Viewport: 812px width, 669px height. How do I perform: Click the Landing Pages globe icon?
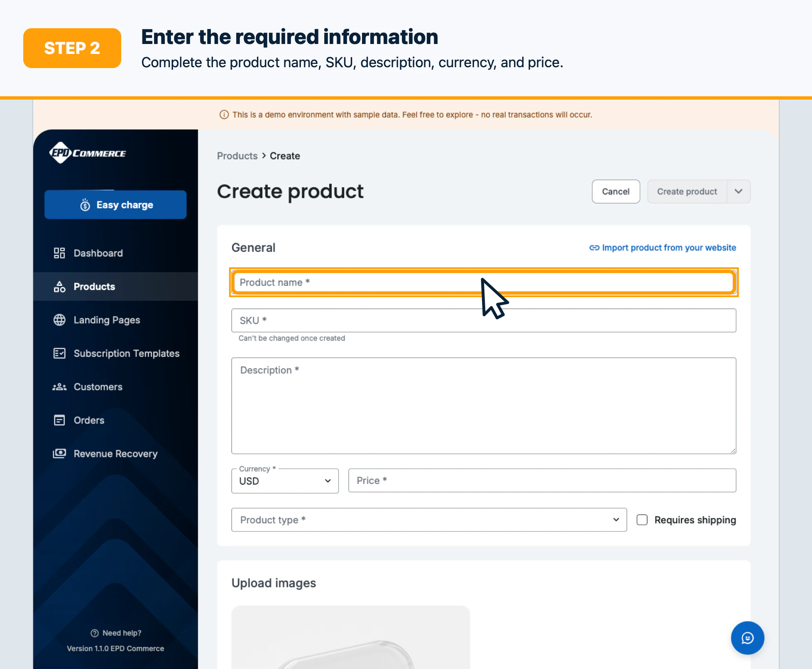pyautogui.click(x=59, y=320)
